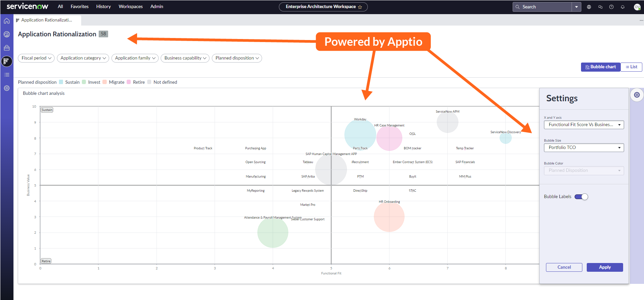This screenshot has width=644, height=300.
Task: Open the dashboard gauge icon in the sidebar
Action: coord(7,34)
